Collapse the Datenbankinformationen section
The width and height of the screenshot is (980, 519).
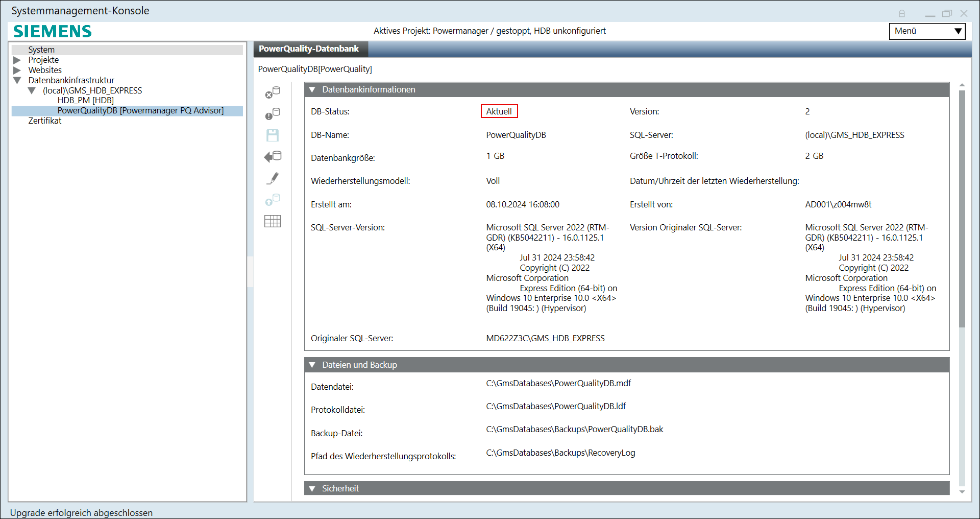[x=312, y=90]
